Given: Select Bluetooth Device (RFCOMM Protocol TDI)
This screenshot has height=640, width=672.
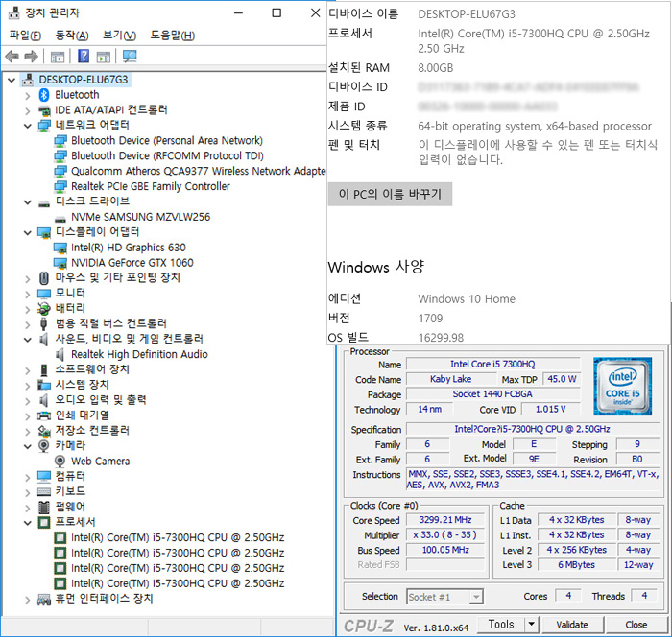Looking at the screenshot, I should [x=167, y=156].
